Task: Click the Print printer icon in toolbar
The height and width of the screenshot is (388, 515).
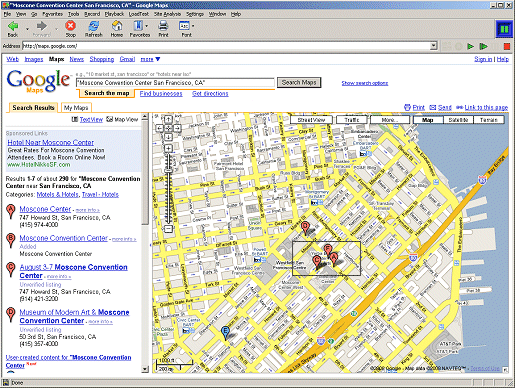Action: click(163, 26)
